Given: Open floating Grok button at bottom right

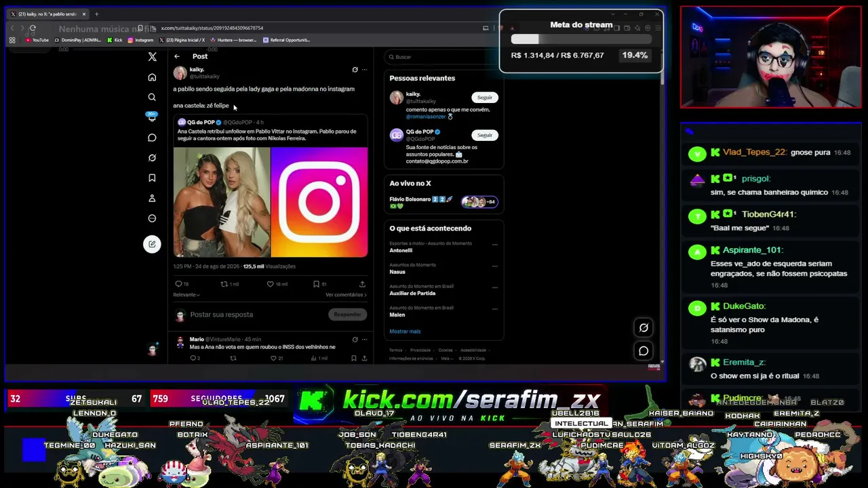Looking at the screenshot, I should [644, 328].
